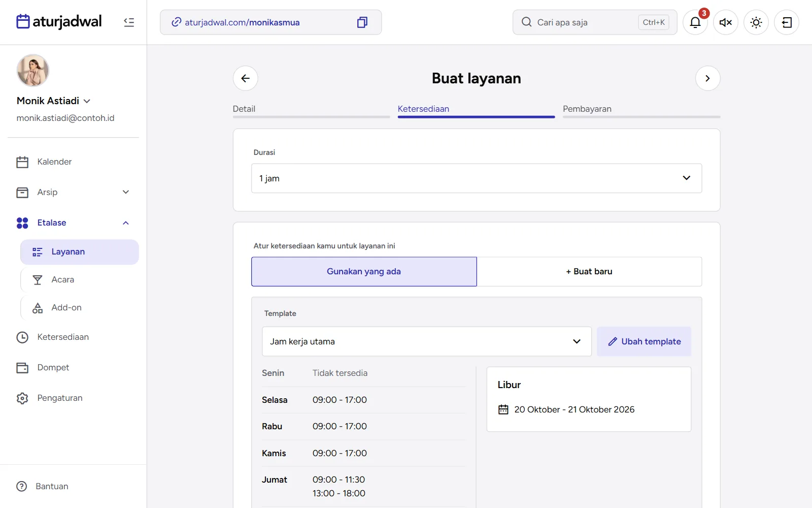This screenshot has width=812, height=508.
Task: Click the Libur date range 20 Oktober - 21 Oktober 2026
Action: pyautogui.click(x=574, y=409)
